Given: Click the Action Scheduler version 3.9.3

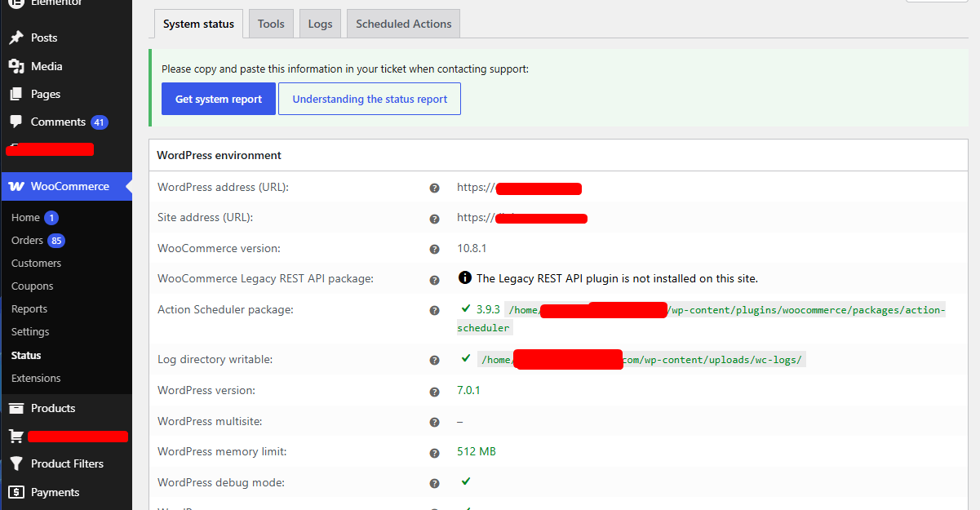Looking at the screenshot, I should (488, 309).
